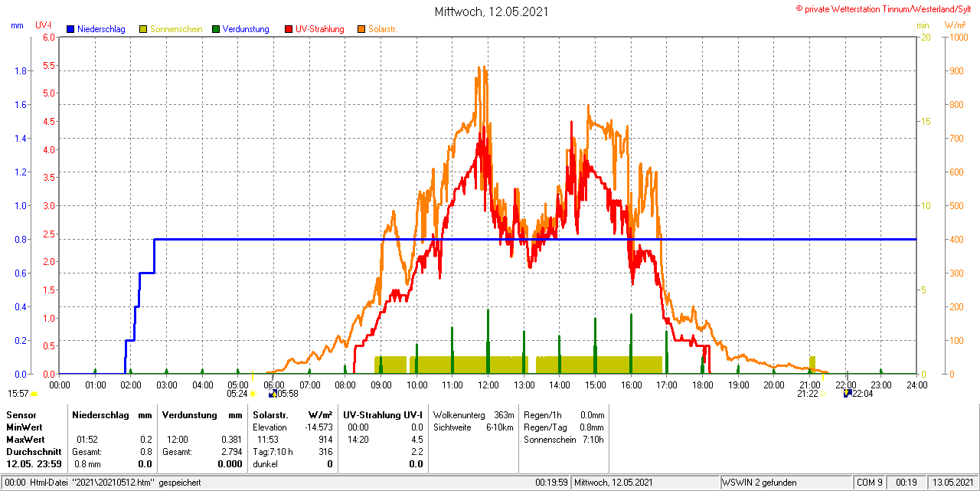This screenshot has height=491, width=980.
Task: Click the Verdunstung Gesamt value 2.794
Action: pos(230,452)
